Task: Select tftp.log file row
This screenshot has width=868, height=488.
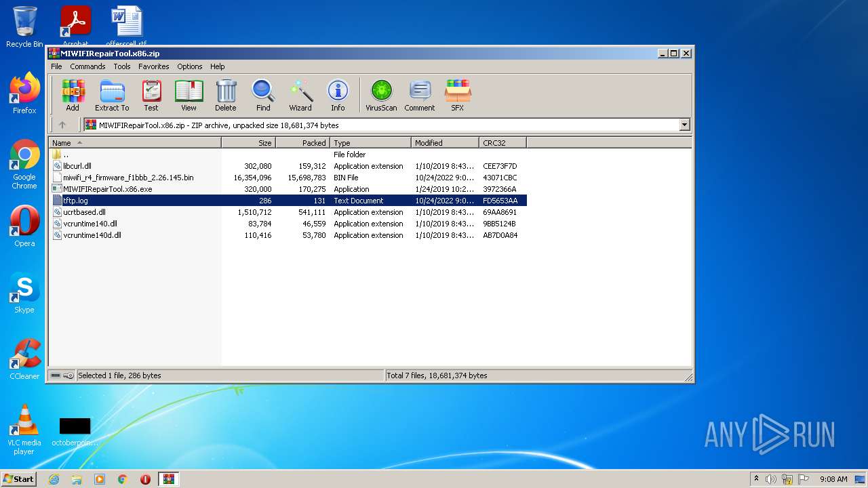Action: [x=288, y=201]
